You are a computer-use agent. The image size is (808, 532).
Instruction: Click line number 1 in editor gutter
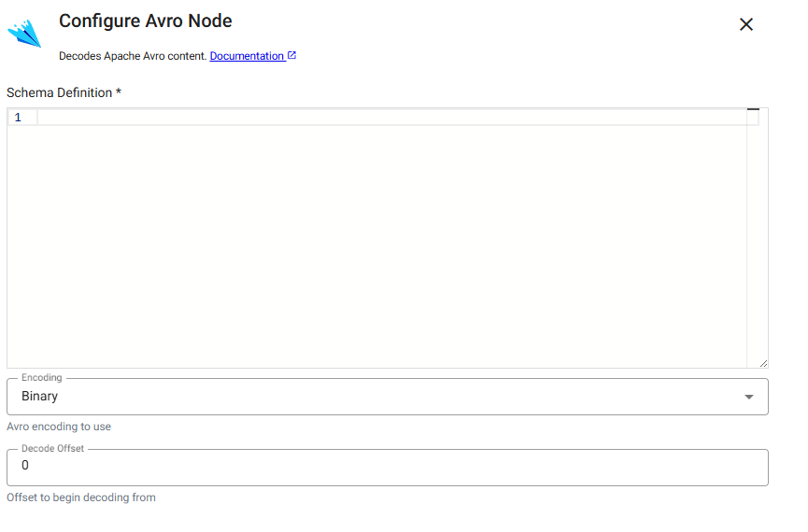coord(18,118)
